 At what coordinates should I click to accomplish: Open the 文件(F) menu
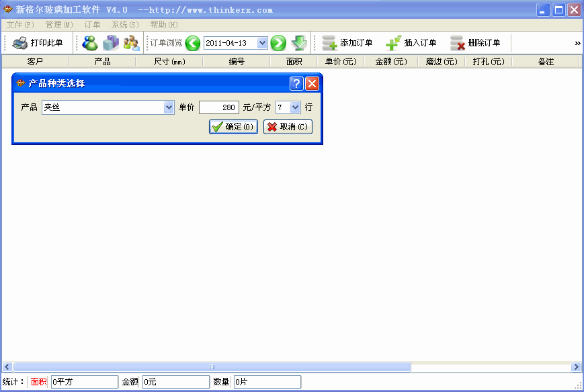coord(20,25)
